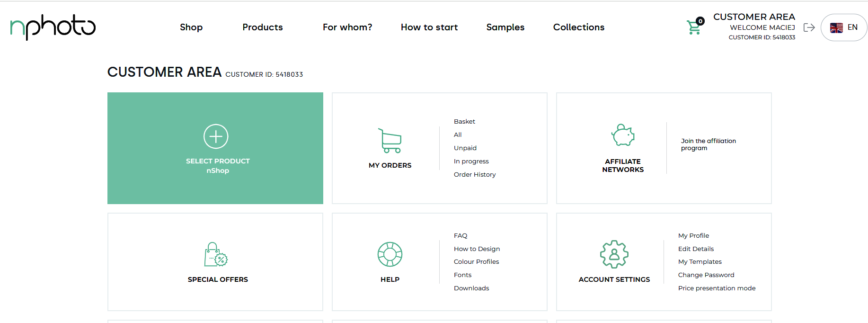The width and height of the screenshot is (868, 323).
Task: Click Join the affiliation program link
Action: pos(708,144)
